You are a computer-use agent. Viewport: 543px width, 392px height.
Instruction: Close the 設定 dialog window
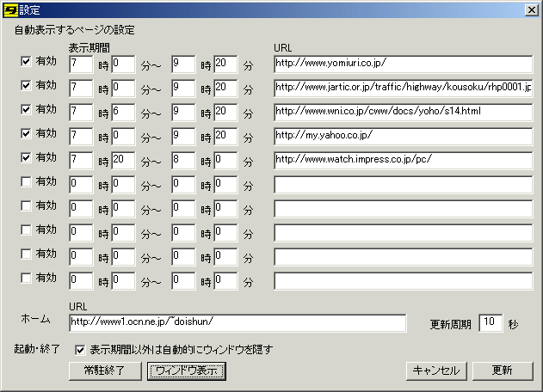coord(532,9)
